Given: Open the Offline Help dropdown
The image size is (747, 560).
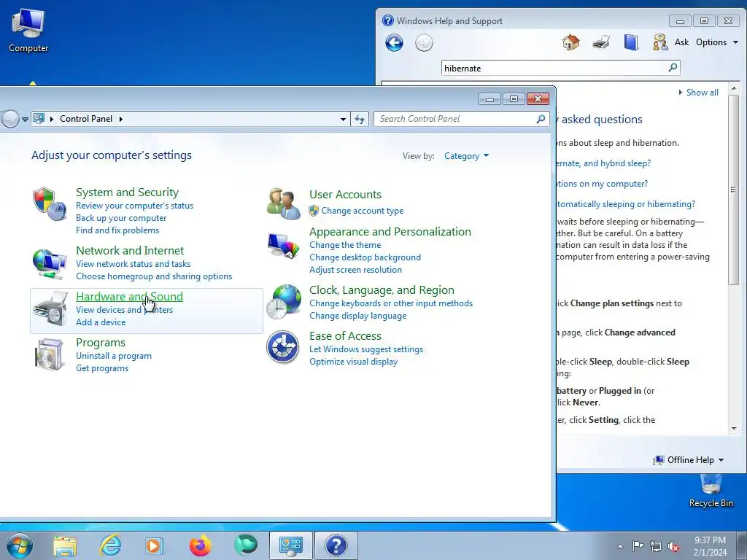Looking at the screenshot, I should point(689,460).
